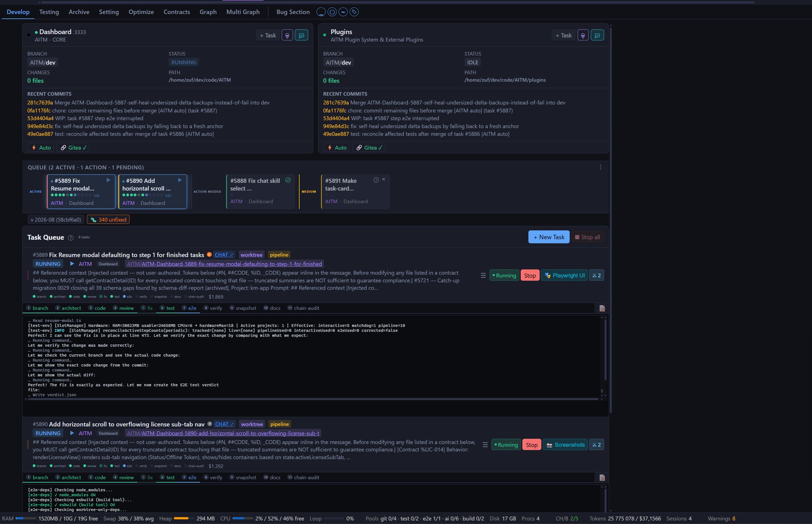Toggle Running status for task #5890
This screenshot has height=524, width=812.
tap(506, 445)
